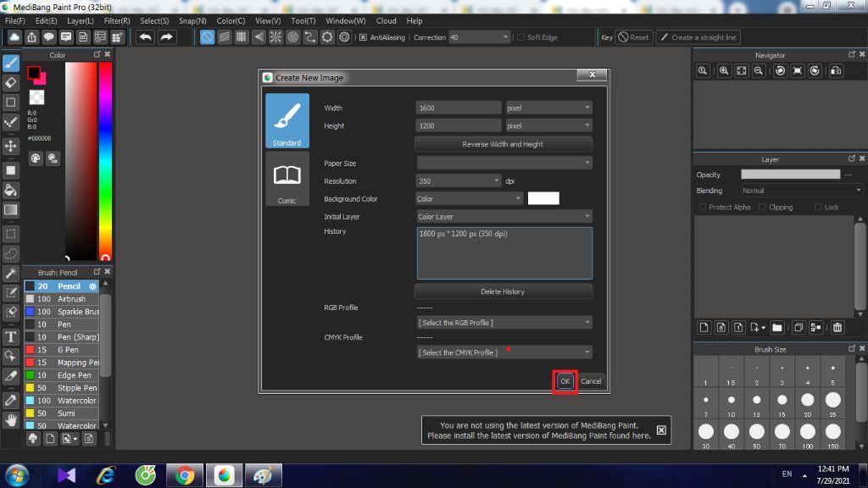The image size is (868, 488).
Task: Click Reverse Width and Height
Action: 504,144
